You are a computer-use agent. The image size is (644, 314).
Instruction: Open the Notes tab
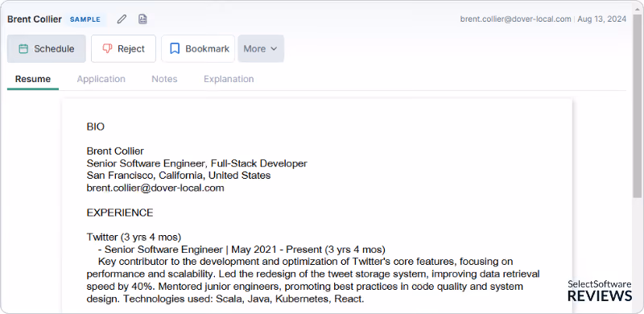[164, 79]
